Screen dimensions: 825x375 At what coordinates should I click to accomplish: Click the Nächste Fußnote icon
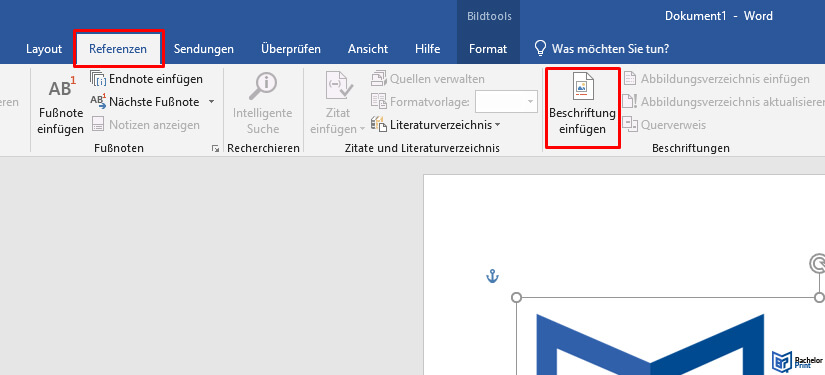(x=98, y=101)
